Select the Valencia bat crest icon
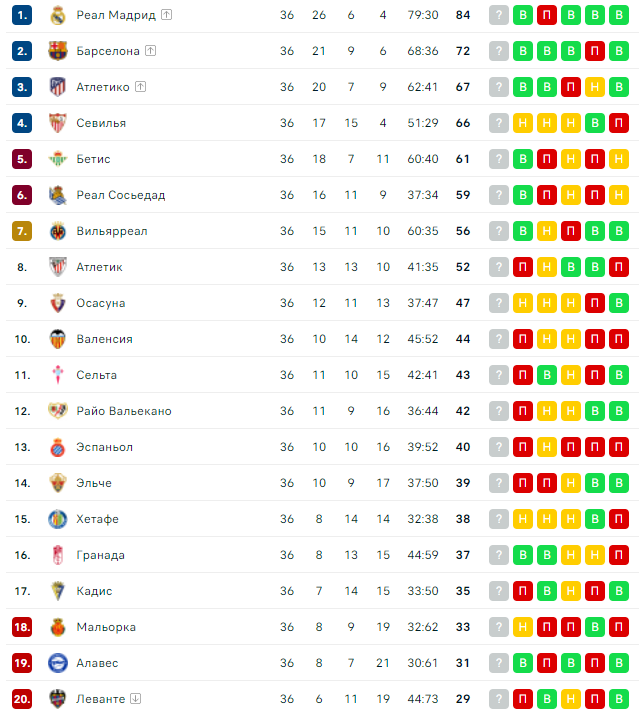The width and height of the screenshot is (639, 716). tap(58, 339)
